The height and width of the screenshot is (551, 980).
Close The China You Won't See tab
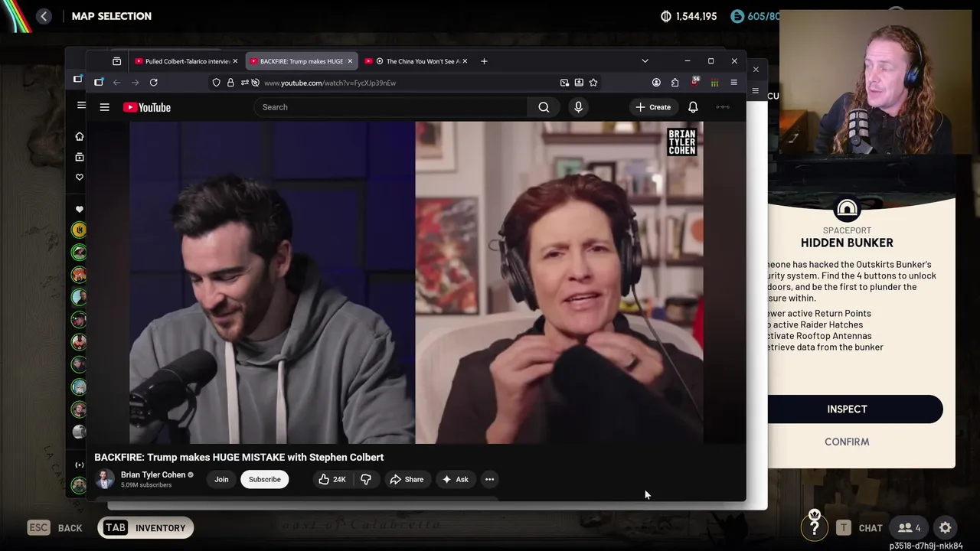466,61
